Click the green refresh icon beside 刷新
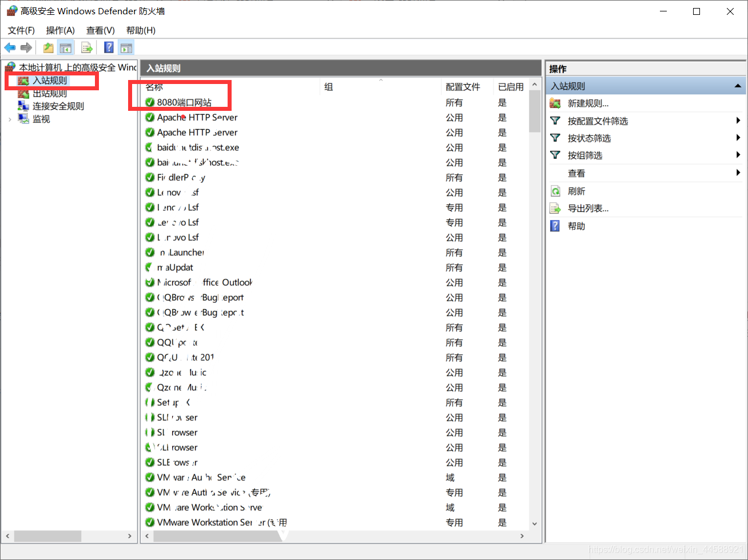Viewport: 748px width, 560px height. point(555,191)
